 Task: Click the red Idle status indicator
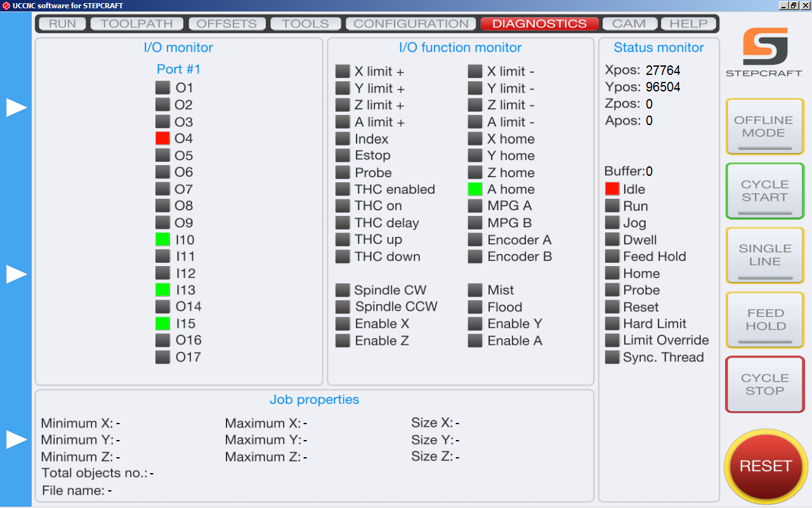pos(612,189)
